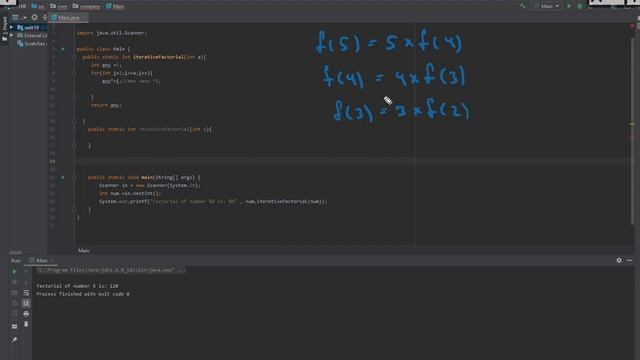Hide the Run panel with minimize icon
Viewport: 640px width, 360px height.
click(629, 260)
